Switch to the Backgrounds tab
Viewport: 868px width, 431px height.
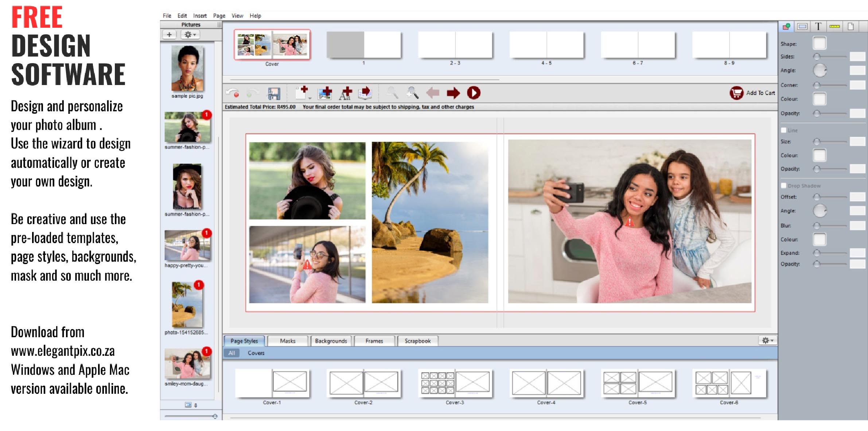(331, 341)
